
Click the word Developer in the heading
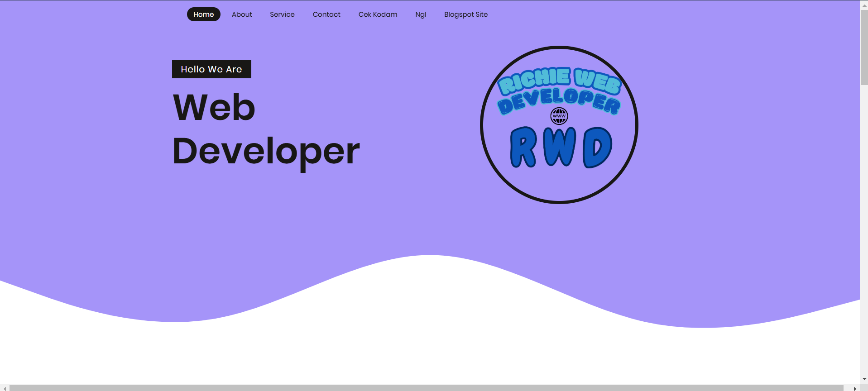266,151
